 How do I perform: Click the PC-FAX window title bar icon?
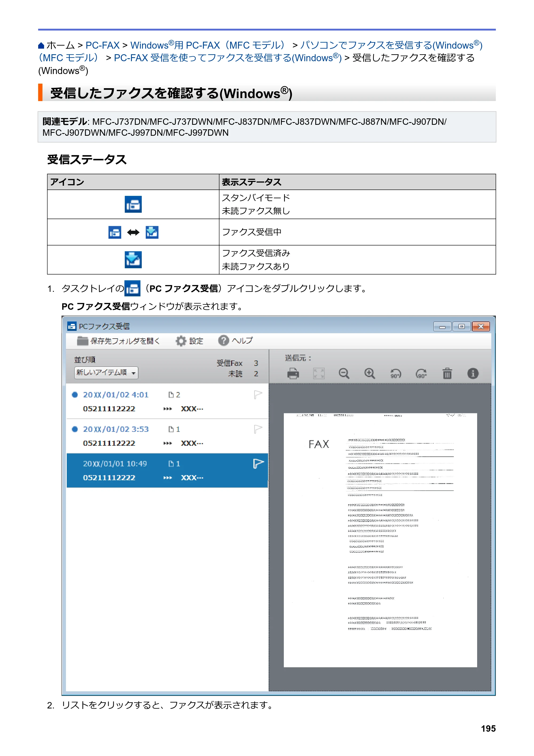pos(72,326)
